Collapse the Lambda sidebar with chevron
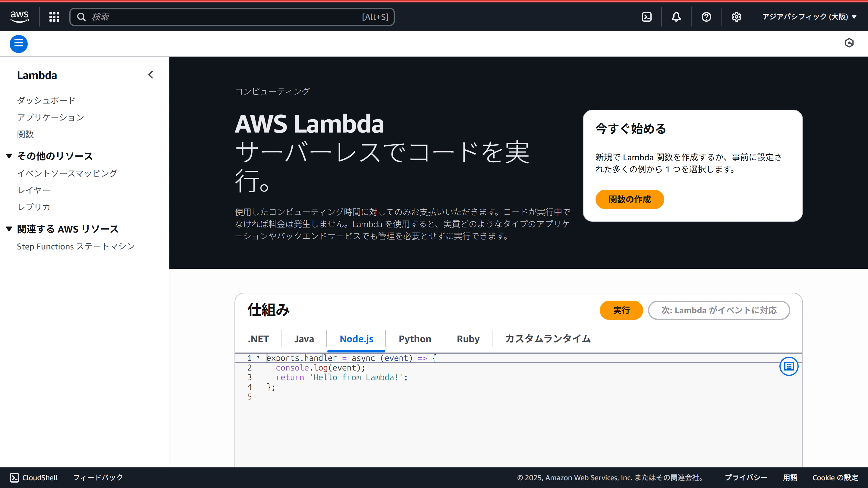The width and height of the screenshot is (868, 488). coord(151,75)
